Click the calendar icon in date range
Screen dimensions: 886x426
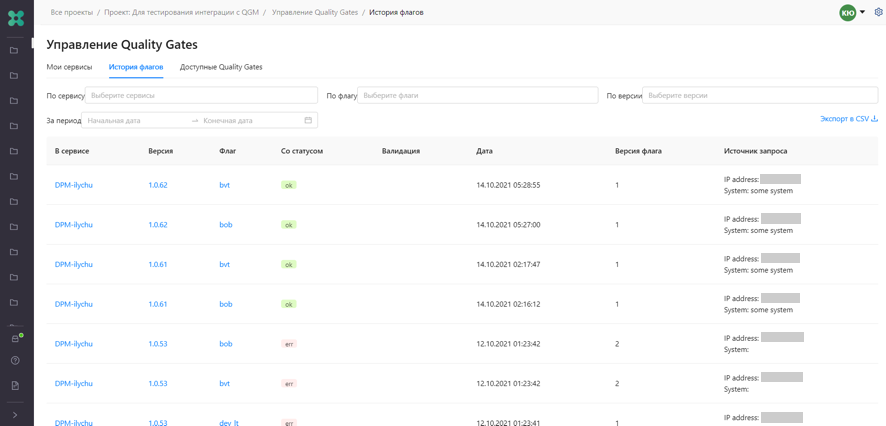click(x=308, y=120)
